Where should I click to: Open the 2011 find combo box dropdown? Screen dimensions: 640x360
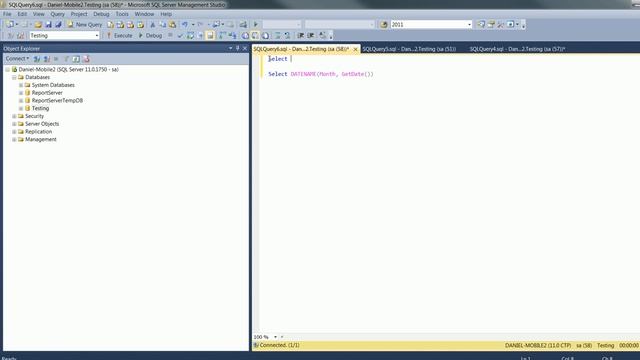pyautogui.click(x=469, y=24)
